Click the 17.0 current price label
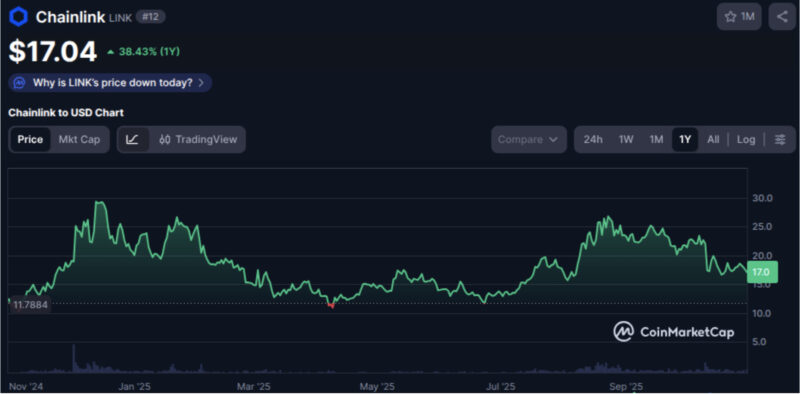800x394 pixels. (762, 272)
